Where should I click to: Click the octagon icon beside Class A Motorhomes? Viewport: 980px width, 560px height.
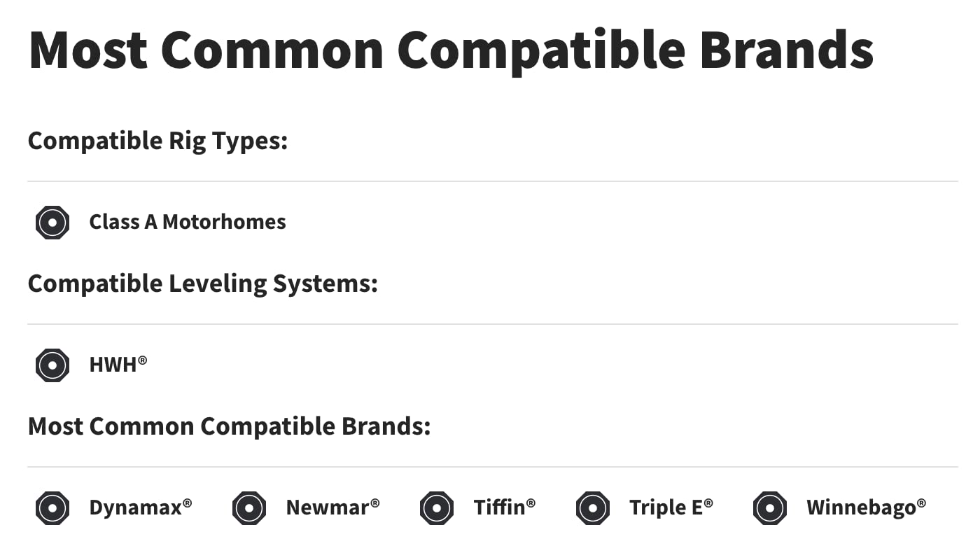click(x=52, y=223)
